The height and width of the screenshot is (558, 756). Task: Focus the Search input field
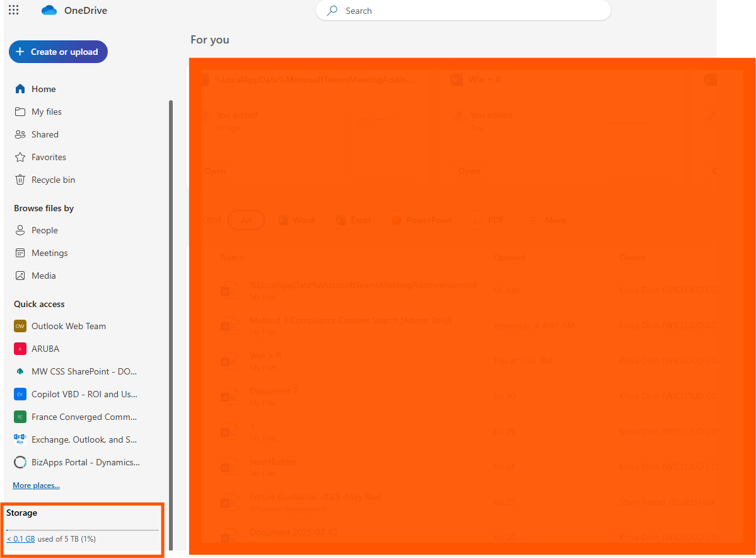pos(463,11)
